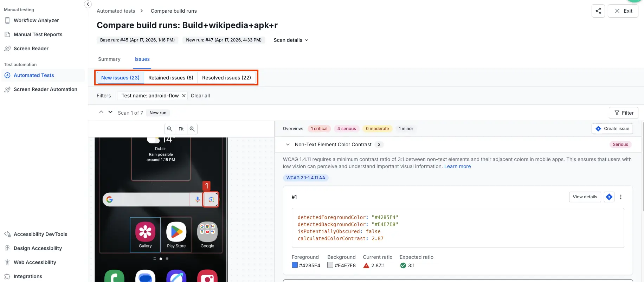Select New issues (23) tab
The width and height of the screenshot is (644, 282).
120,78
